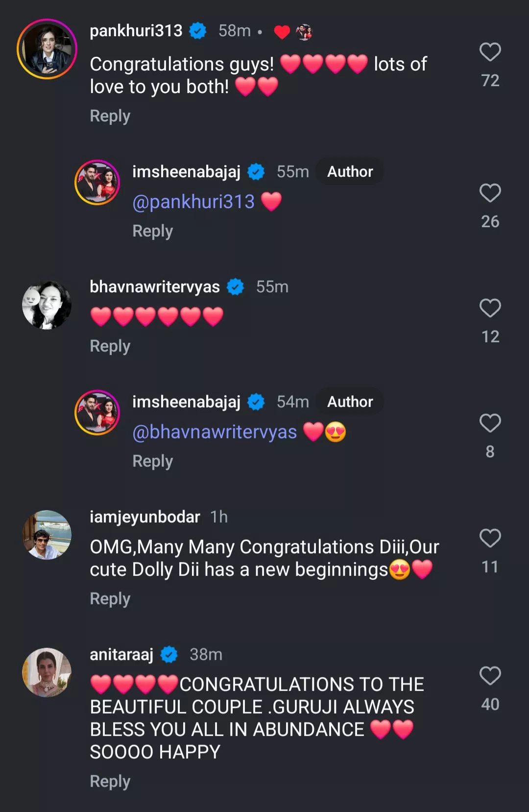This screenshot has height=812, width=529.
Task: Like anitaraaj's congratulations comment
Action: point(490,676)
